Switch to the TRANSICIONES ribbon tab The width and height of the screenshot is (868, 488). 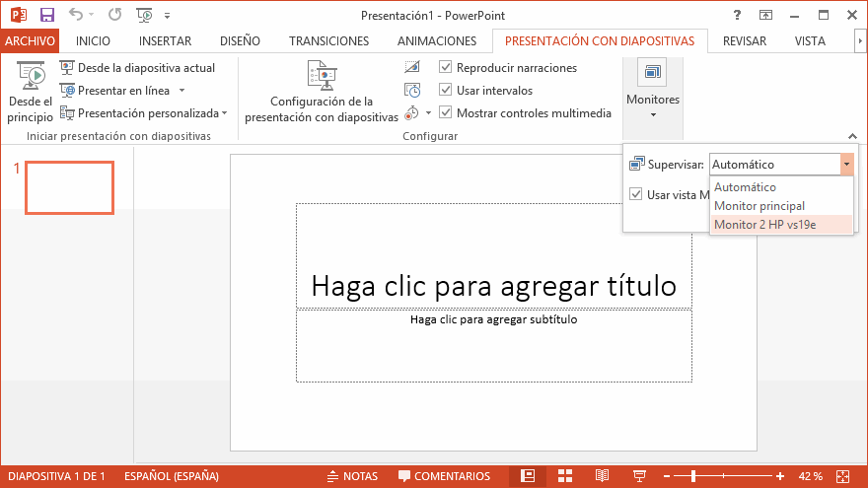point(328,41)
